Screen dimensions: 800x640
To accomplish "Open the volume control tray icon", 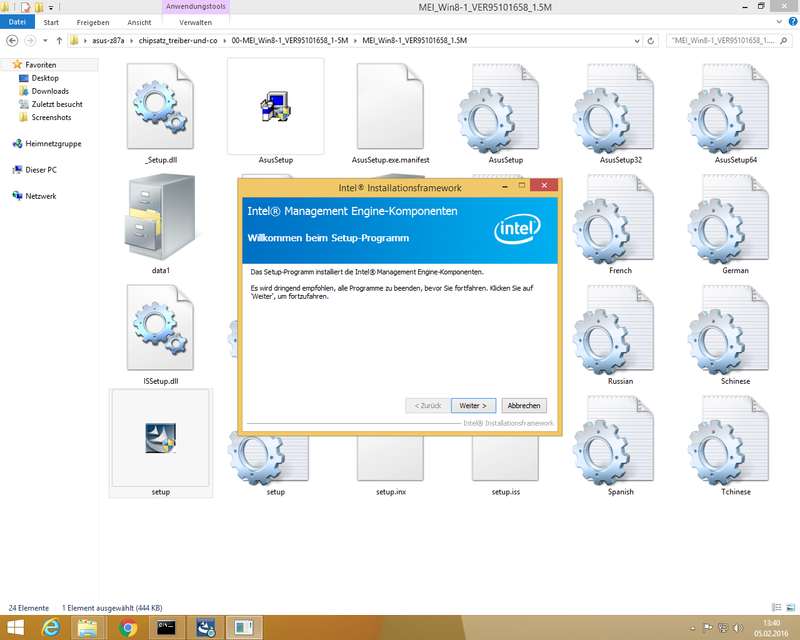I will coord(737,628).
